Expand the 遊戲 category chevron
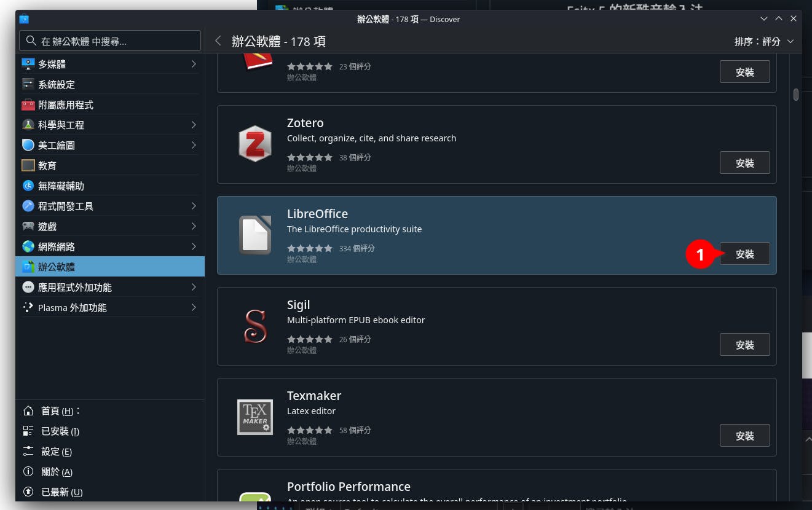The width and height of the screenshot is (812, 510). point(194,226)
